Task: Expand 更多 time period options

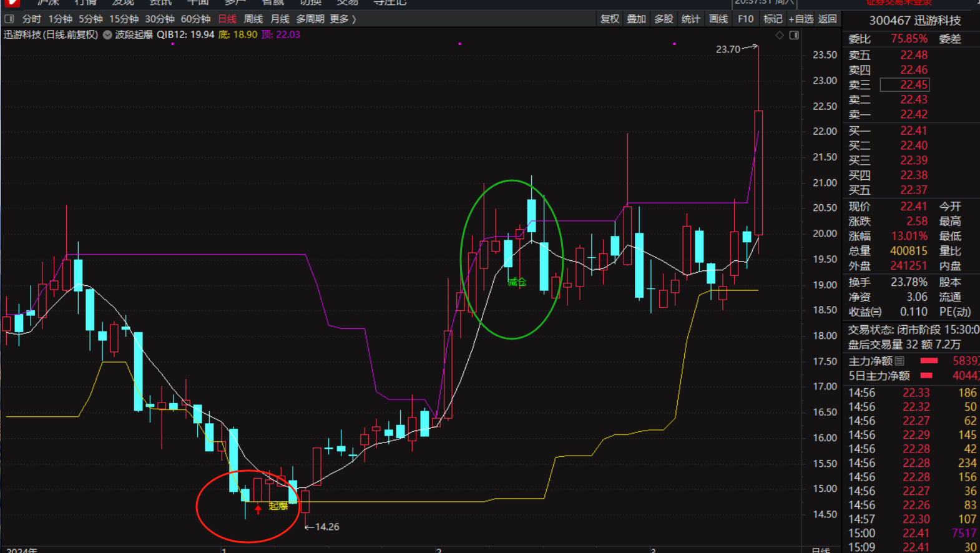Action: pyautogui.click(x=343, y=19)
